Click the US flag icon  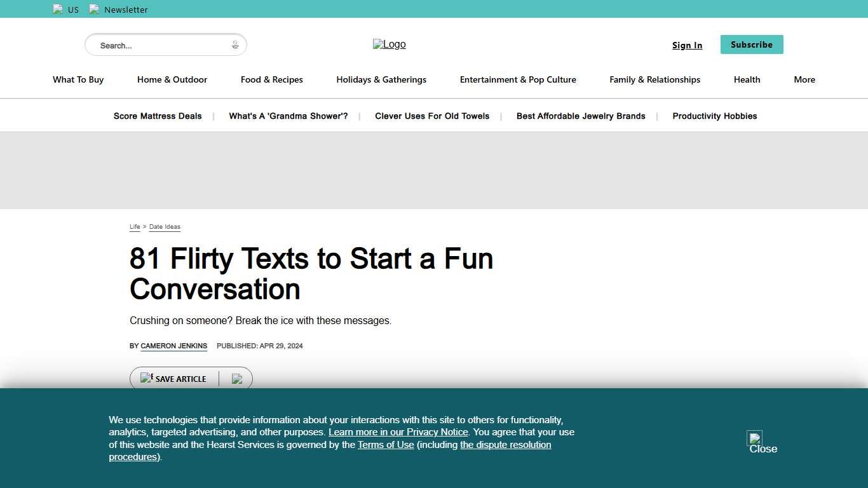tap(58, 9)
